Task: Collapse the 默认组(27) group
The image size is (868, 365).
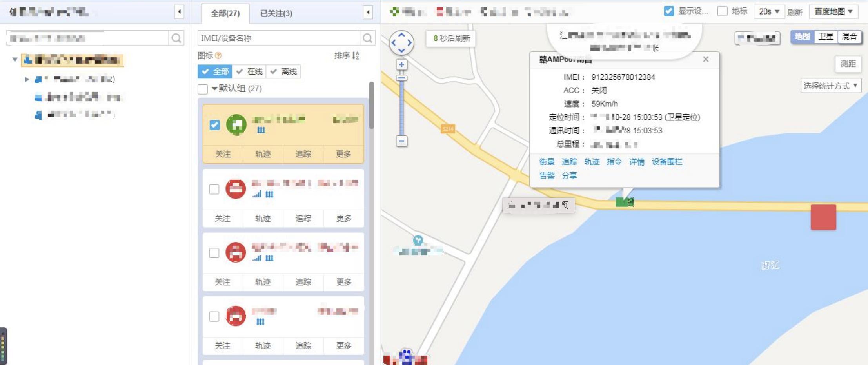Action: 214,89
